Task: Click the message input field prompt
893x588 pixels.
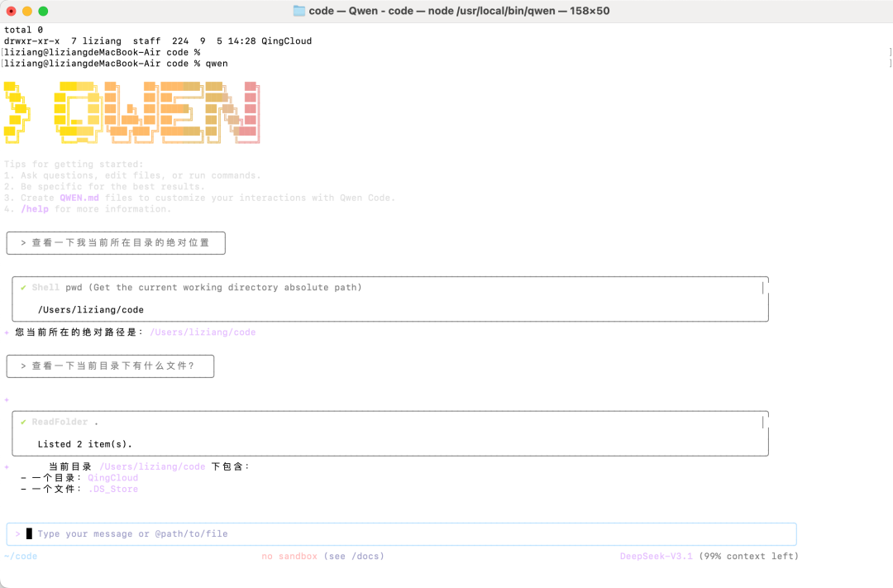Action: pyautogui.click(x=401, y=534)
